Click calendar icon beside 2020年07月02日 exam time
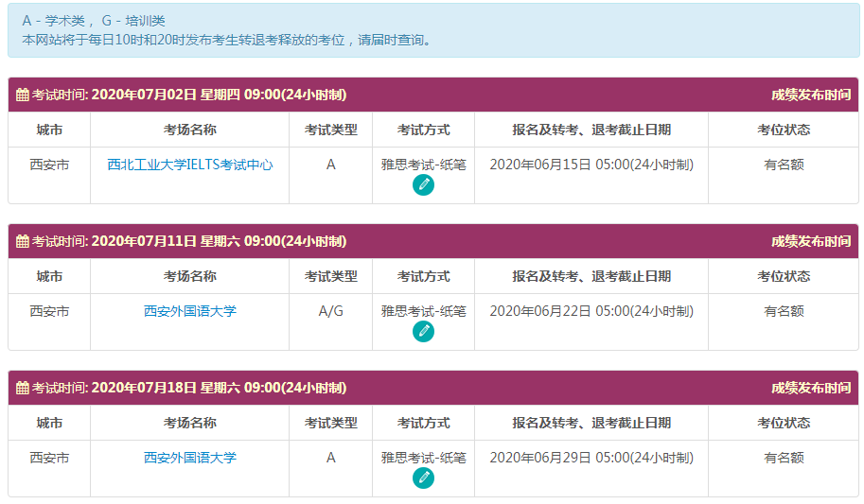 23,95
